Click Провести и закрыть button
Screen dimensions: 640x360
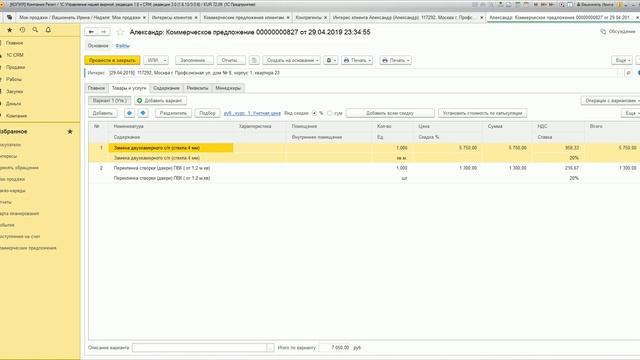[x=112, y=60]
